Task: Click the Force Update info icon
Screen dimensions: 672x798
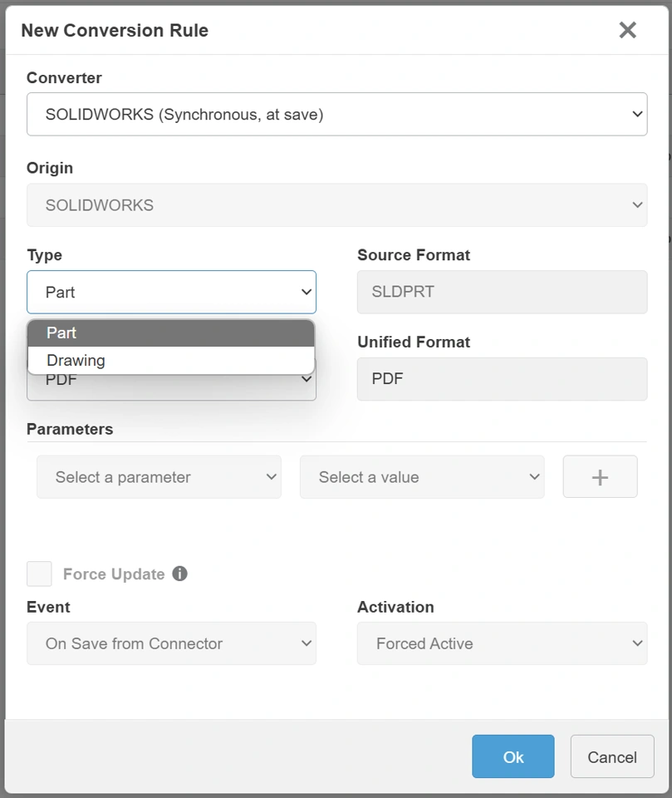Action: 179,574
